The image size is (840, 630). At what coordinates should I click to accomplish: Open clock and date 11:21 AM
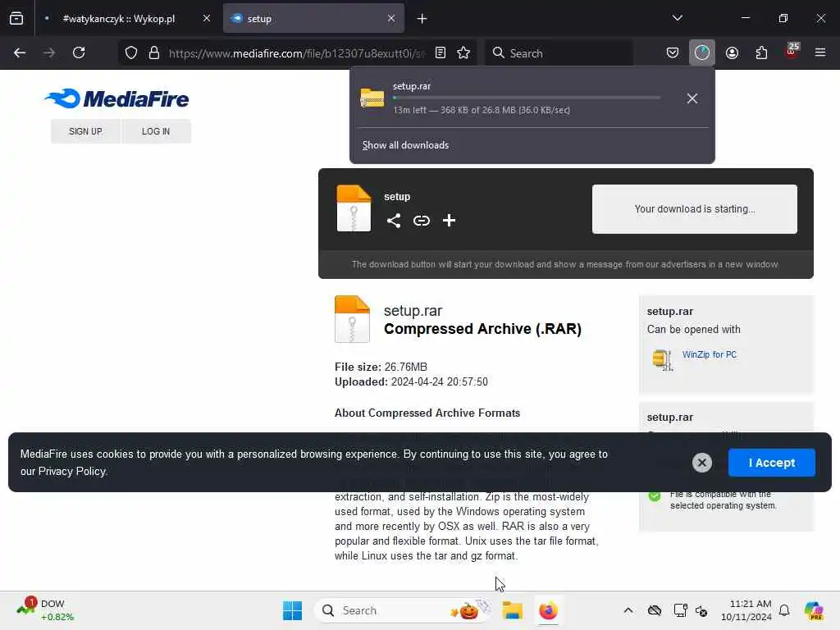pyautogui.click(x=746, y=610)
